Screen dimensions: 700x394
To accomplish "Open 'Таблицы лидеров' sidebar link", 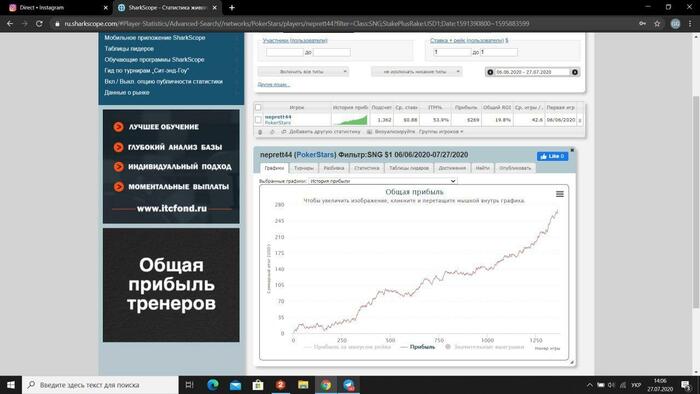I will tap(129, 49).
